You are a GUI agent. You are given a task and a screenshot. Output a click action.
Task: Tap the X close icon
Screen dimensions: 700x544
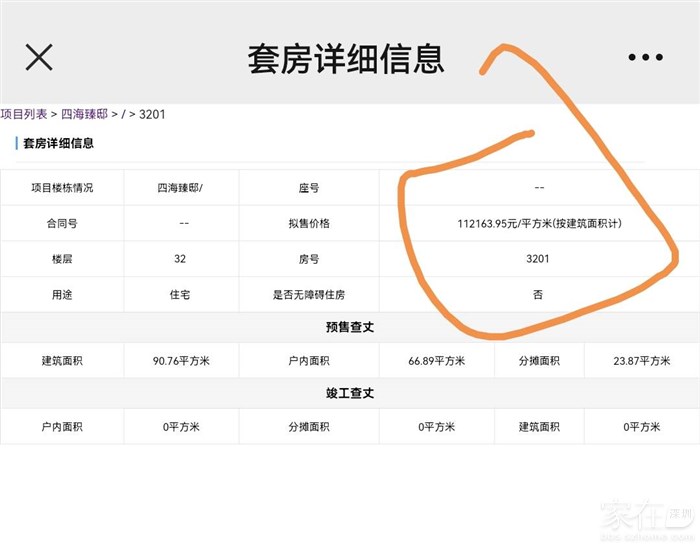(39, 57)
